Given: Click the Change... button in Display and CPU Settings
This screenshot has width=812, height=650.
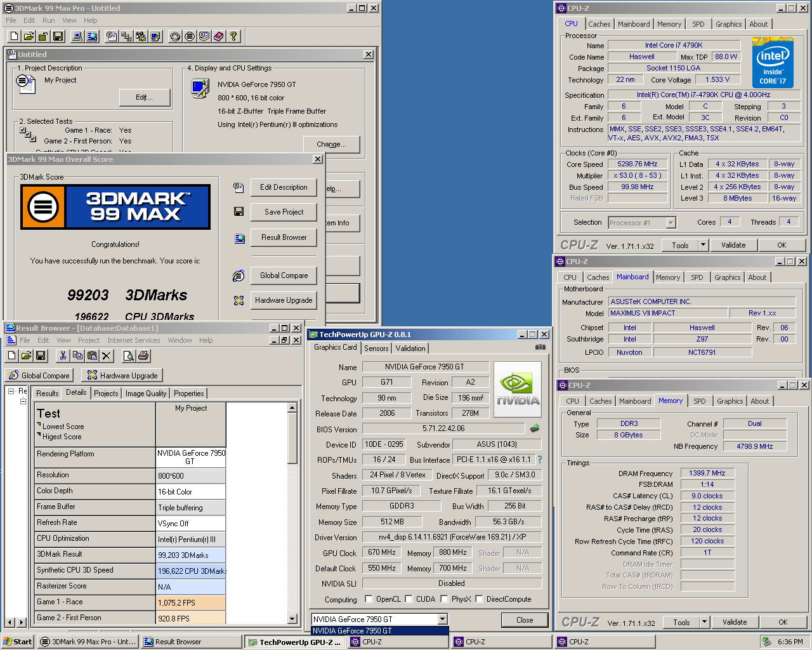Looking at the screenshot, I should click(x=331, y=144).
